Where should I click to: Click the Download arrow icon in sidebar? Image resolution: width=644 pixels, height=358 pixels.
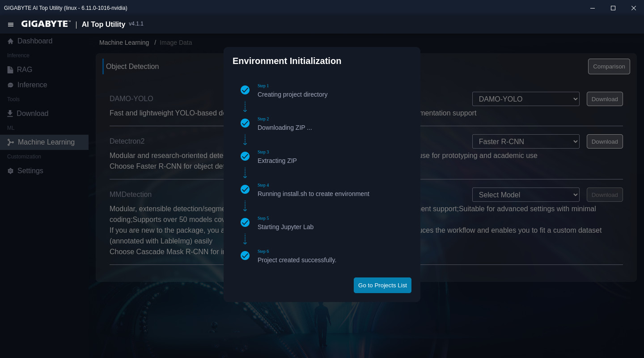tap(10, 114)
